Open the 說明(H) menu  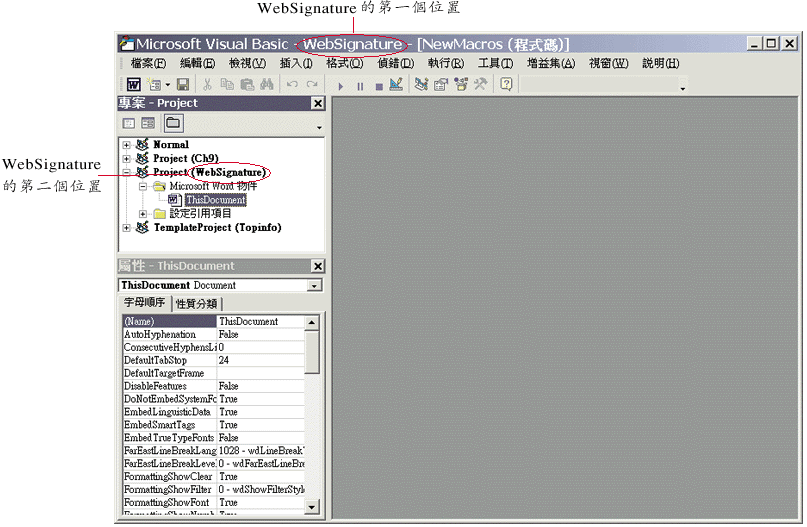click(660, 63)
